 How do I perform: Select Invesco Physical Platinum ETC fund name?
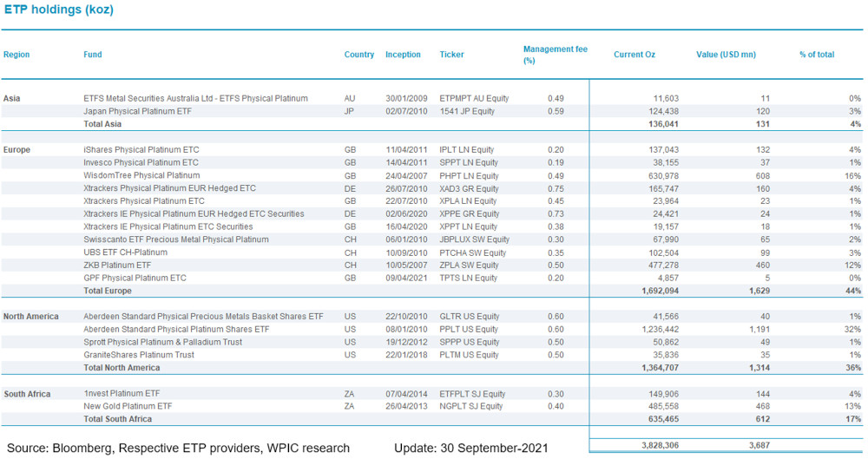(x=141, y=163)
